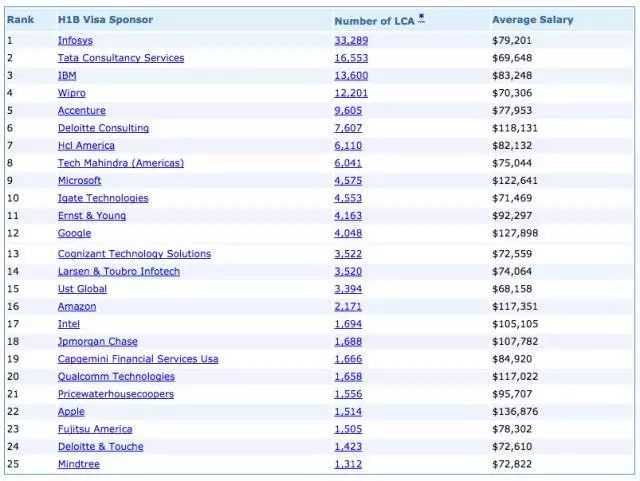Click LCA count 3,394 link

348,289
